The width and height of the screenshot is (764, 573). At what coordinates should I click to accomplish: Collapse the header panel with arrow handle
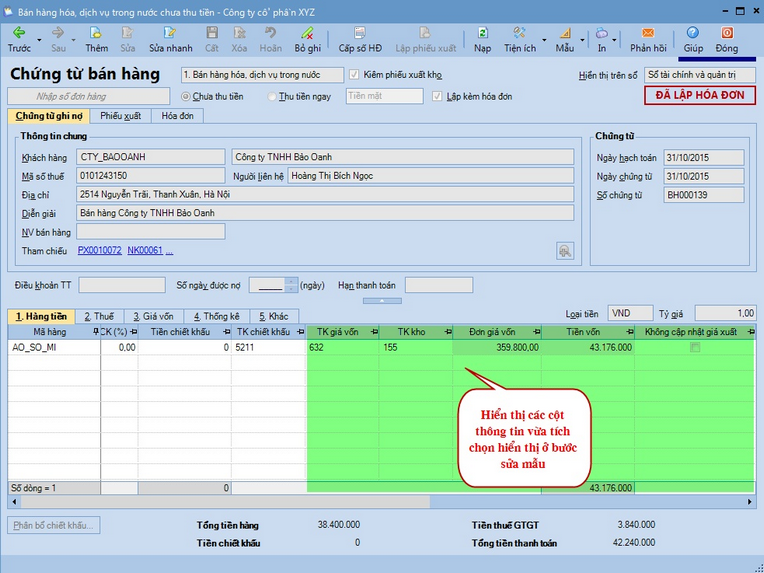[x=382, y=301]
